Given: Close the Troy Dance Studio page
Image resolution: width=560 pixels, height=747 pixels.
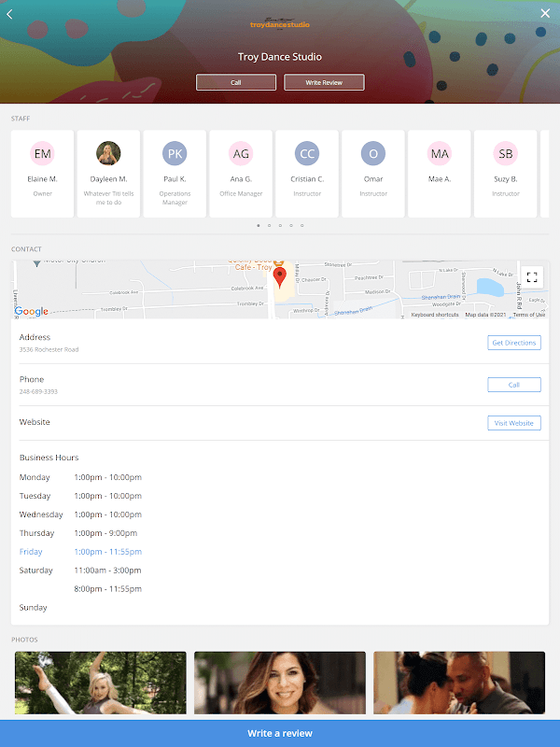Looking at the screenshot, I should coord(545,13).
